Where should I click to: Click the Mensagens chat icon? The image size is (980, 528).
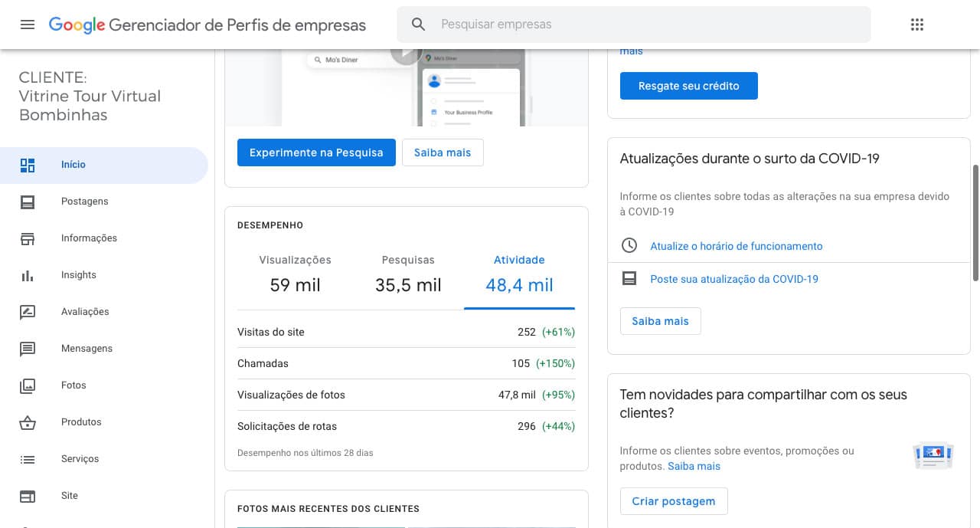tap(28, 349)
